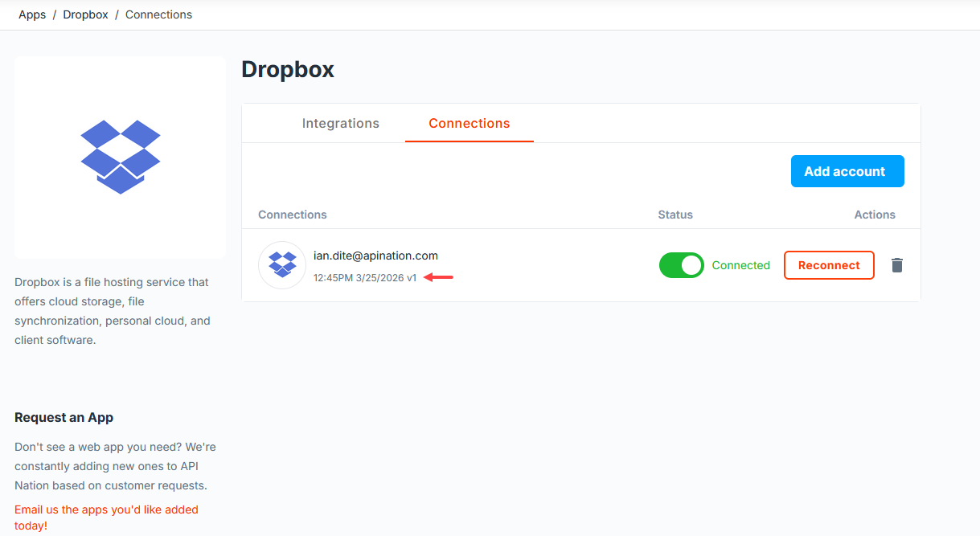The height and width of the screenshot is (536, 980).
Task: Click the ian.dite@apination.com email text
Action: [375, 256]
